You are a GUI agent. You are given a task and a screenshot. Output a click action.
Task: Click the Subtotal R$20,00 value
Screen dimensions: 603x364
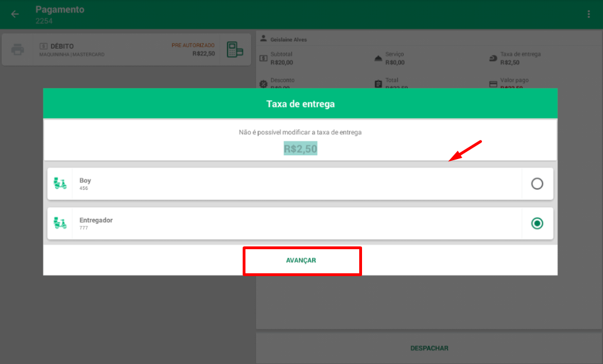(x=281, y=63)
